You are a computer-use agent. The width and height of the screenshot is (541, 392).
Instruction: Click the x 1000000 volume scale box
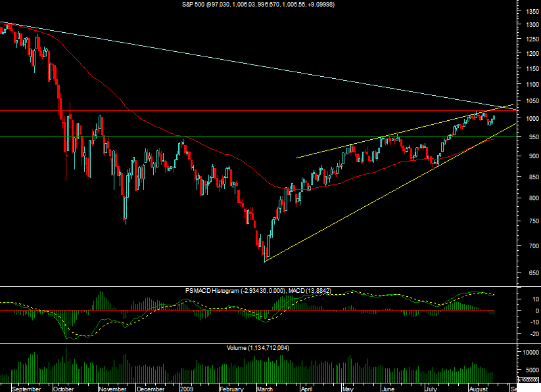tap(529, 380)
